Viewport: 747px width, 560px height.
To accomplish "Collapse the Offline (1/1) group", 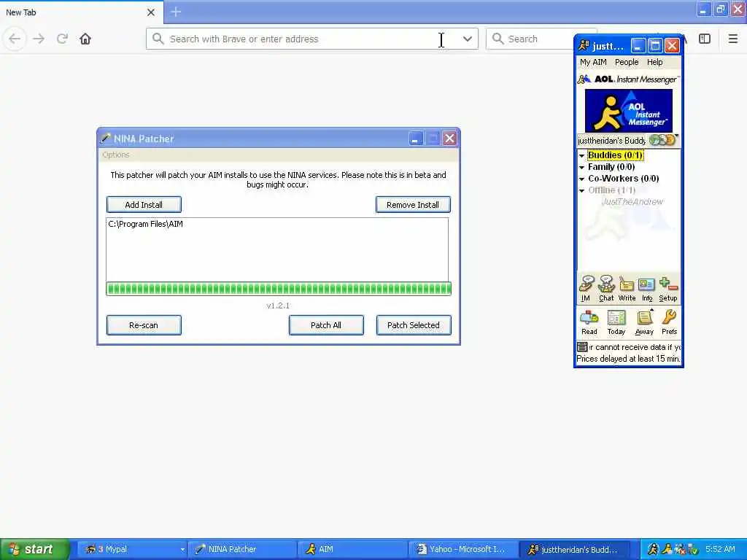I will pyautogui.click(x=581, y=190).
